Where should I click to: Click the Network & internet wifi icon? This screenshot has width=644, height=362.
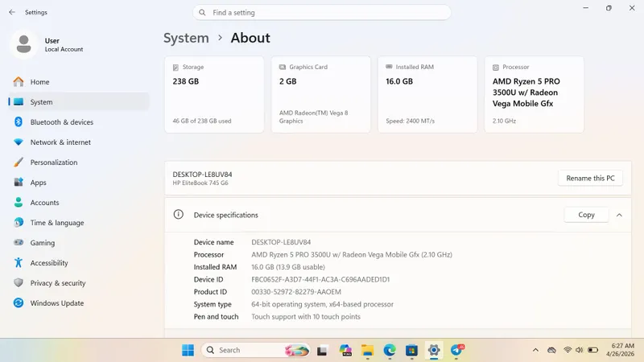(19, 142)
